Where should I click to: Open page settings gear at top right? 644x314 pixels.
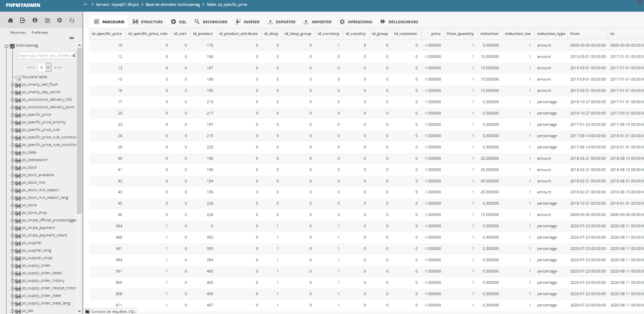(640, 2)
